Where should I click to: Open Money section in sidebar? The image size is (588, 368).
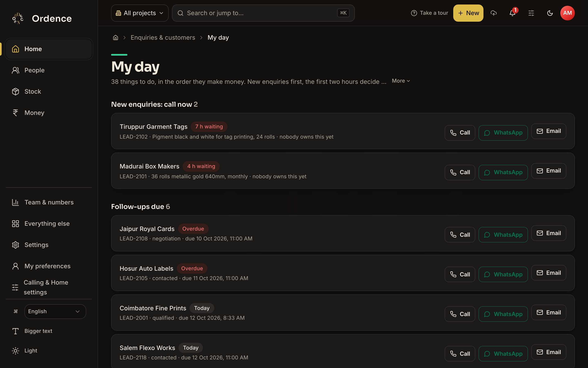point(49,113)
